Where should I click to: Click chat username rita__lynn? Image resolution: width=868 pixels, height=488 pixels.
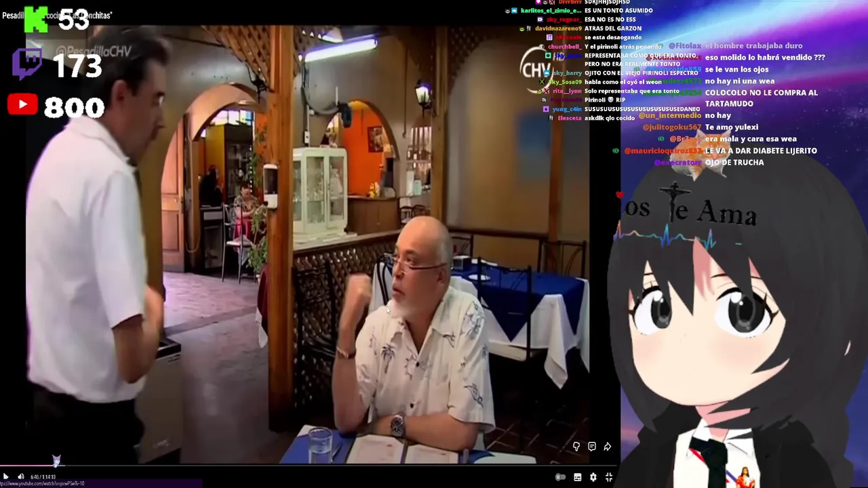[x=567, y=91]
